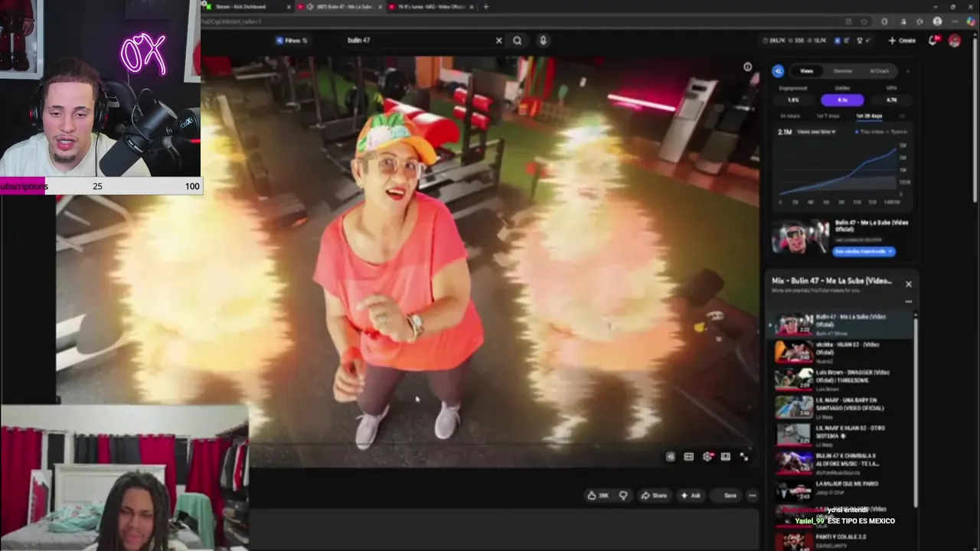Screen dimensions: 980x551
Task: Click the Create button
Action: pos(902,41)
